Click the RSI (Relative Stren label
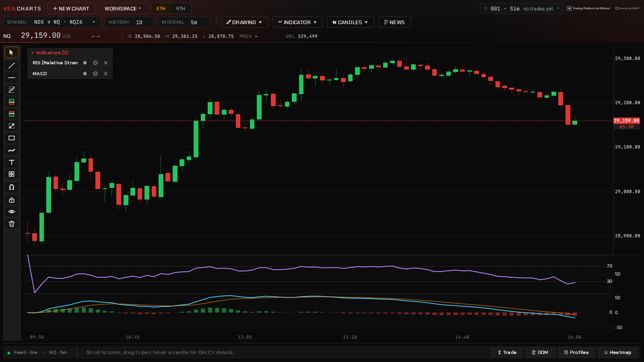This screenshot has height=362, width=644. point(55,63)
